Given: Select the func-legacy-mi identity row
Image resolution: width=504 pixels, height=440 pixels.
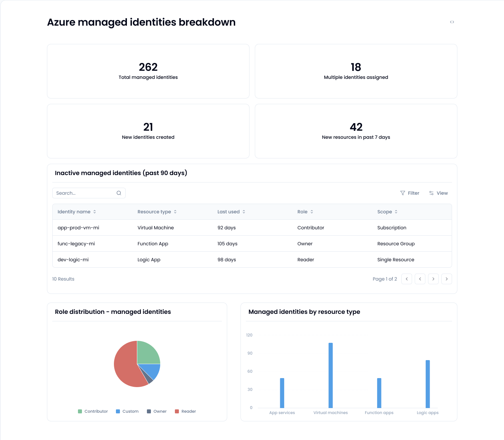Looking at the screenshot, I should click(x=252, y=244).
